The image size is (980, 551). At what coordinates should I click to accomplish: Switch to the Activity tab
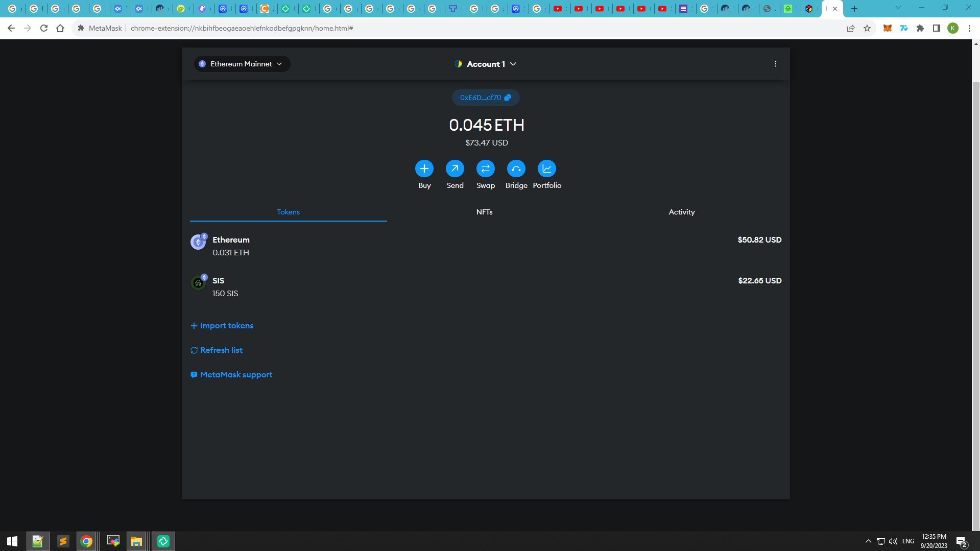[x=681, y=212]
